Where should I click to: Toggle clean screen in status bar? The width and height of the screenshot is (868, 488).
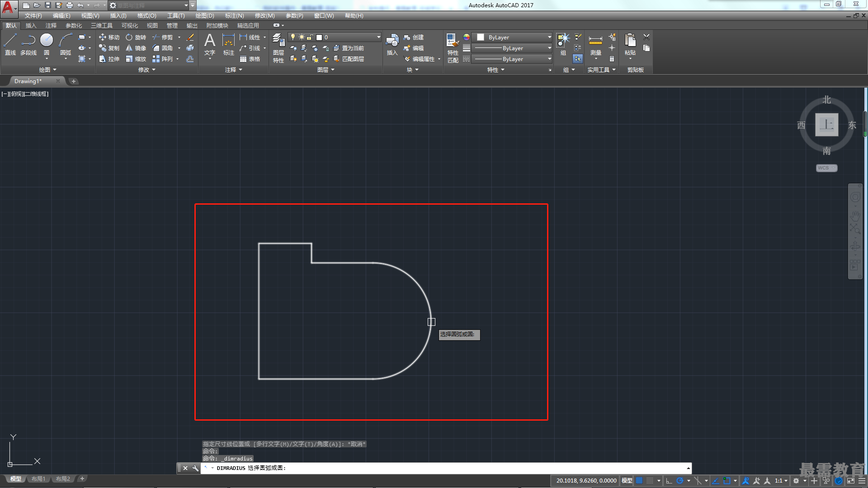[850, 481]
